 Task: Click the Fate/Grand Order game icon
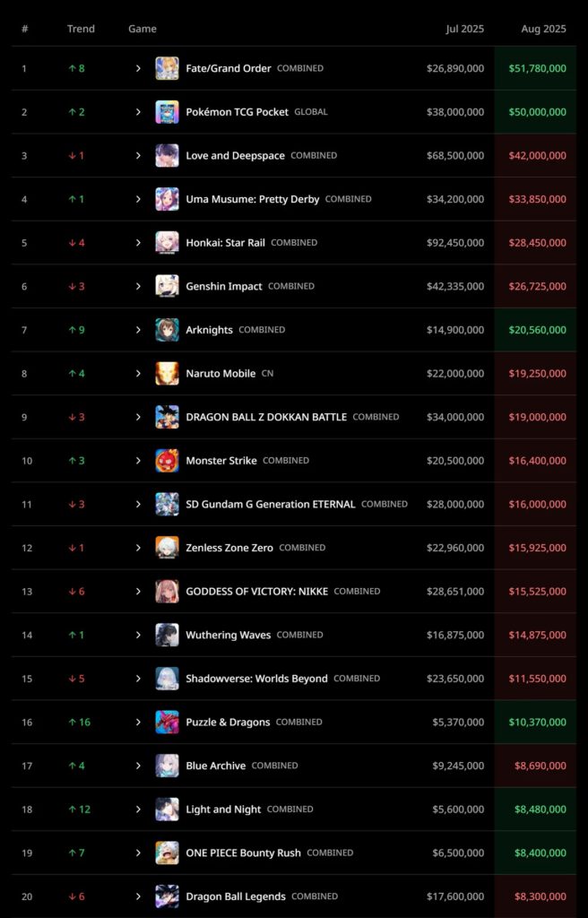click(167, 68)
